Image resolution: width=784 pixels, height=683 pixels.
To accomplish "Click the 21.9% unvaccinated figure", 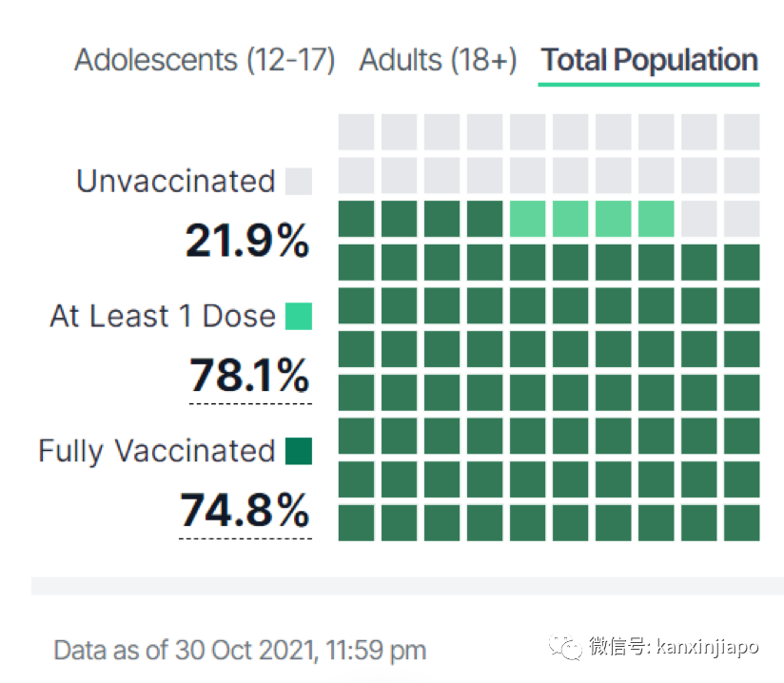I will (247, 242).
